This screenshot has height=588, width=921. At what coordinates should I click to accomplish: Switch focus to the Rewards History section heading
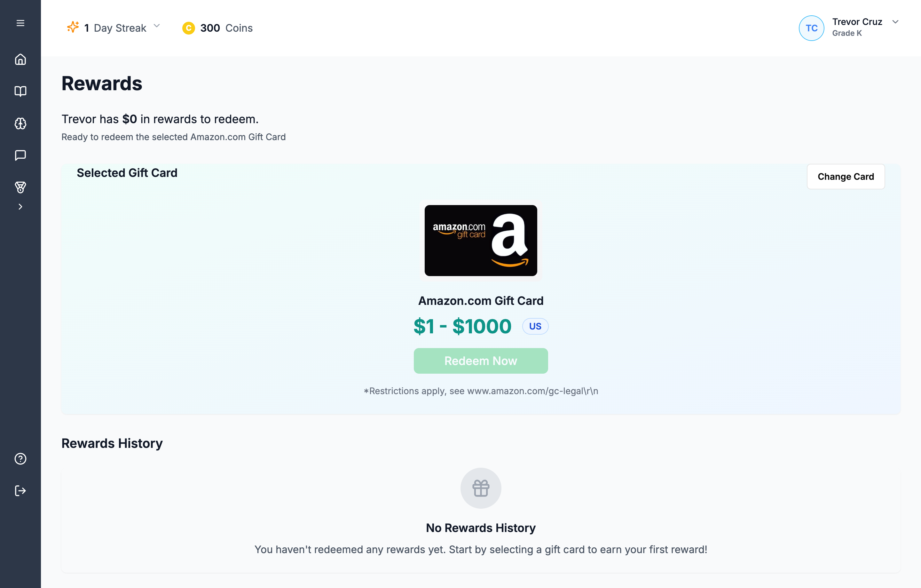click(x=112, y=443)
